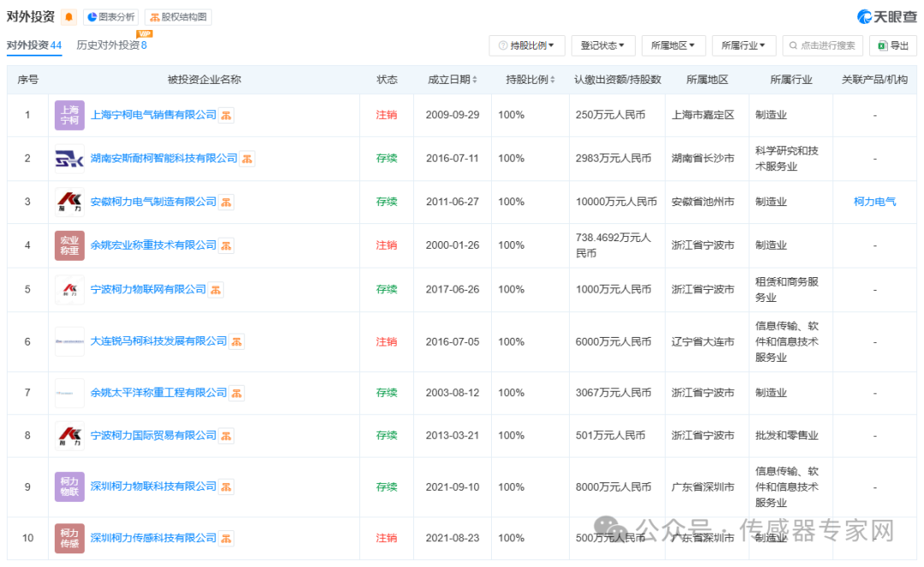The height and width of the screenshot is (567, 924).
Task: Click the 天眼查 logo
Action: point(887,17)
